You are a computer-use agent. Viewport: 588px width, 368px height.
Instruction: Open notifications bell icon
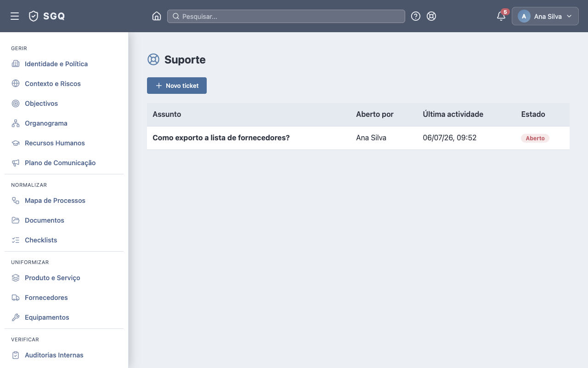tap(501, 17)
